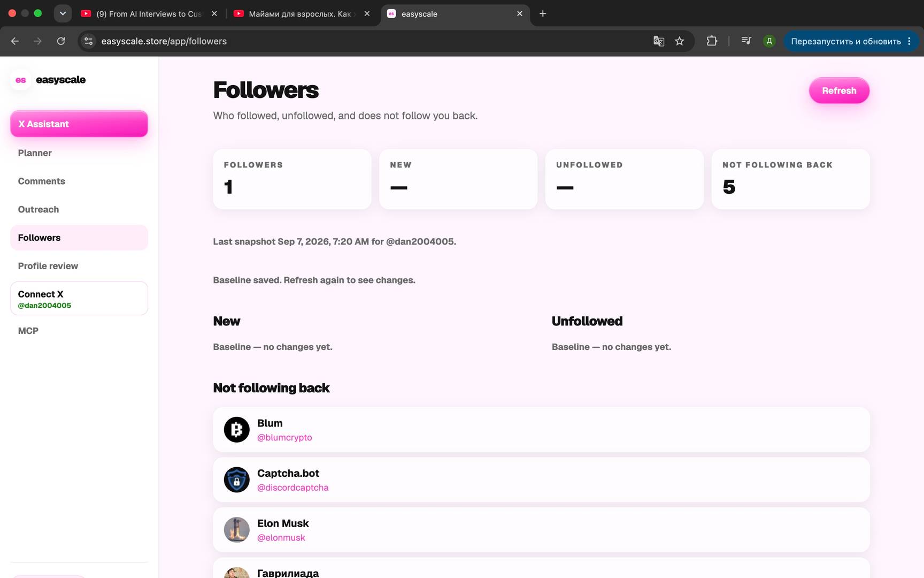Click the pink Refresh button
Image resolution: width=924 pixels, height=578 pixels.
coord(839,91)
